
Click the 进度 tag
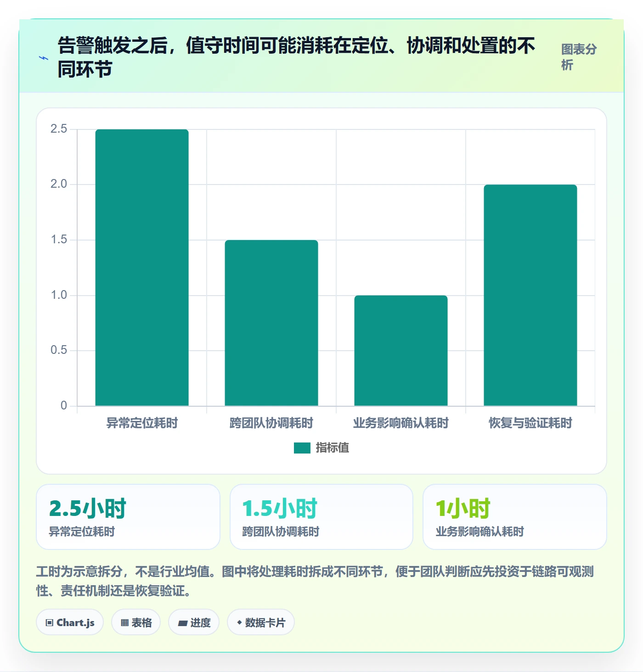194,622
